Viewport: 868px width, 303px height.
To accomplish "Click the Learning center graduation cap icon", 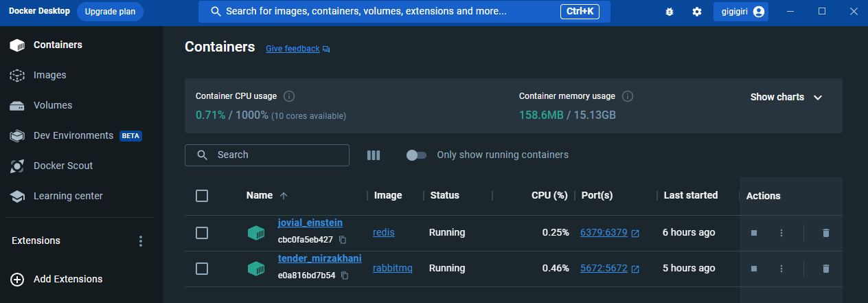I will click(x=17, y=197).
